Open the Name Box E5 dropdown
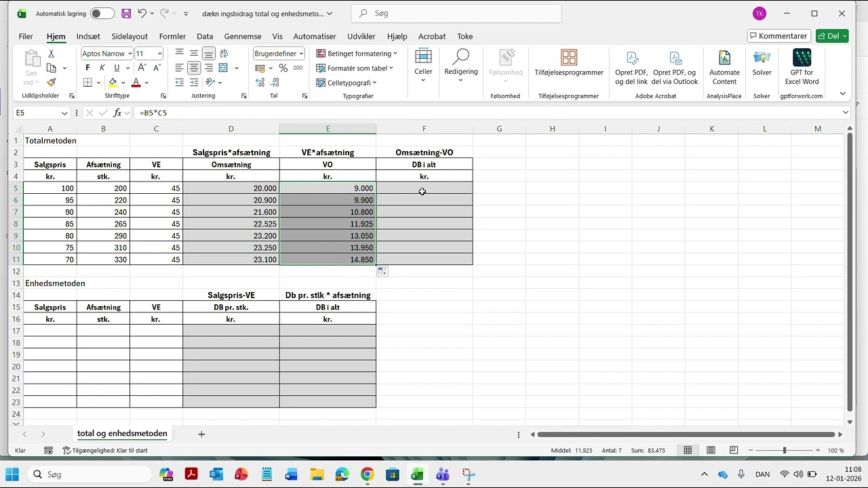 click(65, 113)
